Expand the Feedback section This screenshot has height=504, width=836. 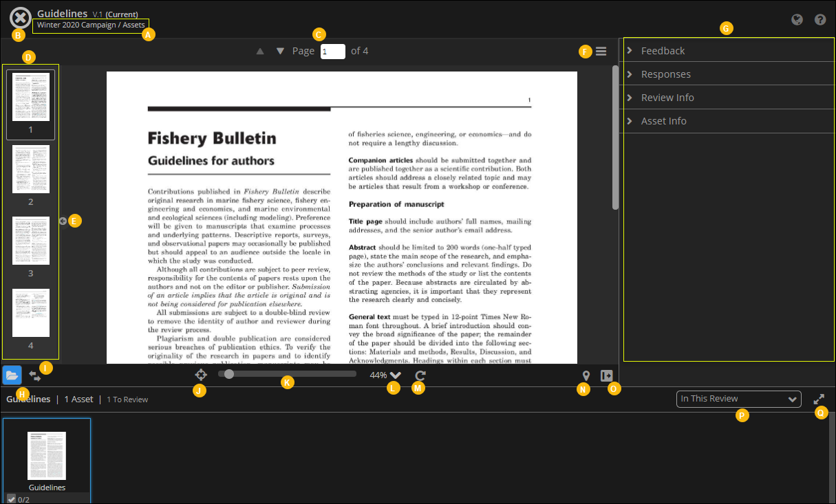[x=663, y=51]
